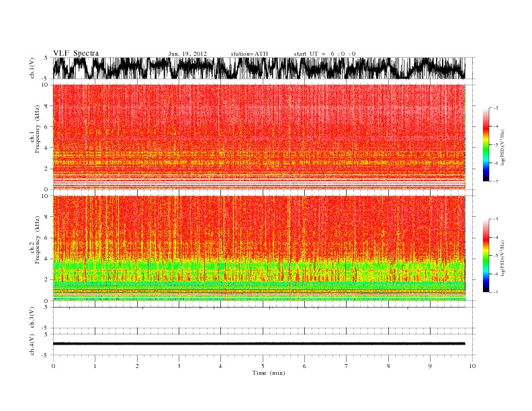
Task: Click the "start UT = 6 :0 :0" text
Action: 324,54
